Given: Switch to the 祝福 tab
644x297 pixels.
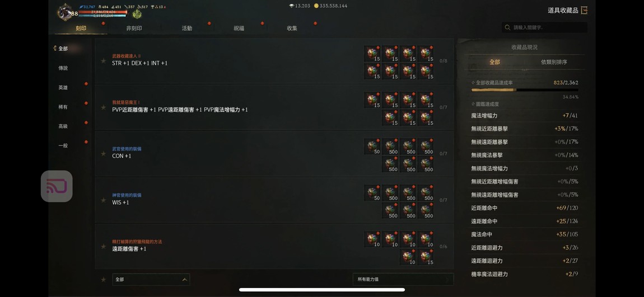Looking at the screenshot, I should [239, 29].
